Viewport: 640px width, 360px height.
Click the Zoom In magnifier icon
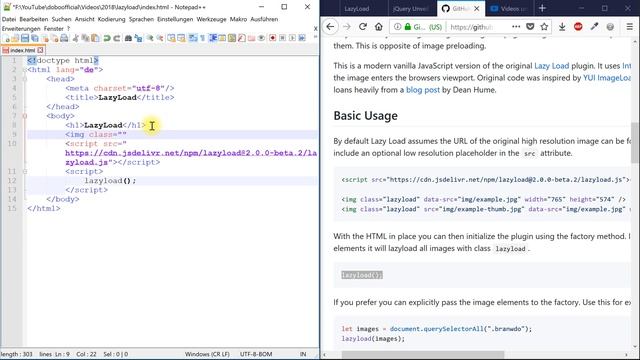(150, 38)
